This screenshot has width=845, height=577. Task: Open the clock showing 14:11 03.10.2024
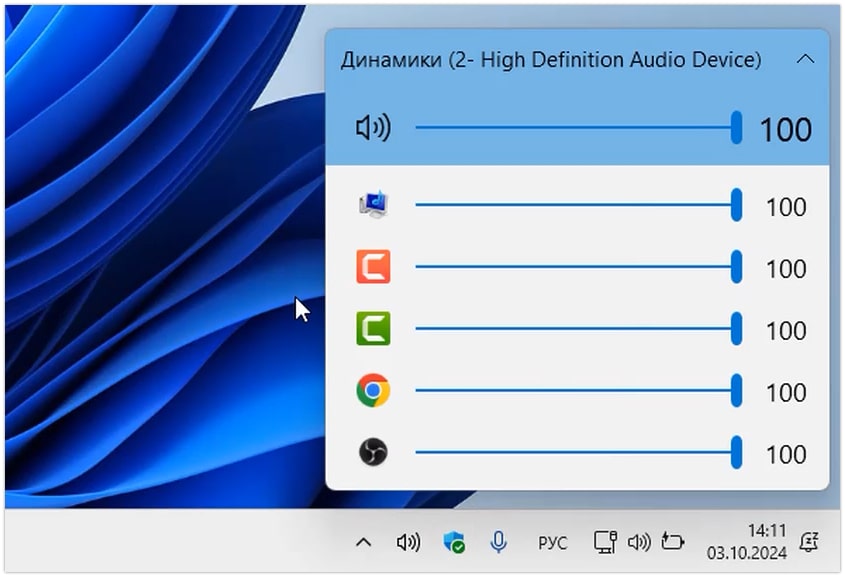pos(746,541)
